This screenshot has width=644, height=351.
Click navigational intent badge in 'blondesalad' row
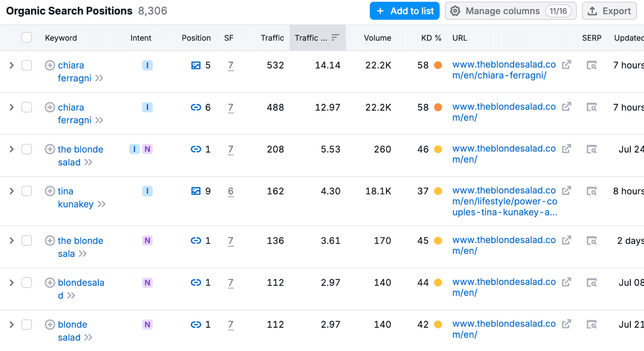[147, 283]
